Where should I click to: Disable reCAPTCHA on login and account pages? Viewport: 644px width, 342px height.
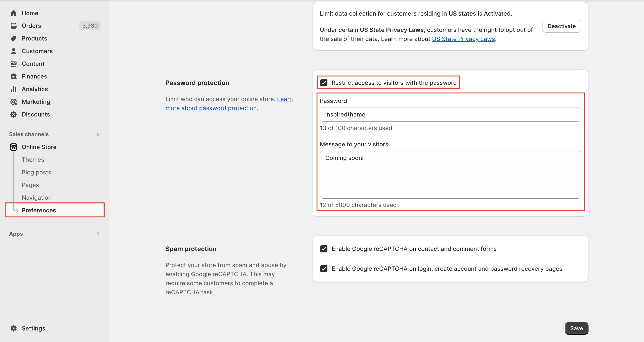324,269
